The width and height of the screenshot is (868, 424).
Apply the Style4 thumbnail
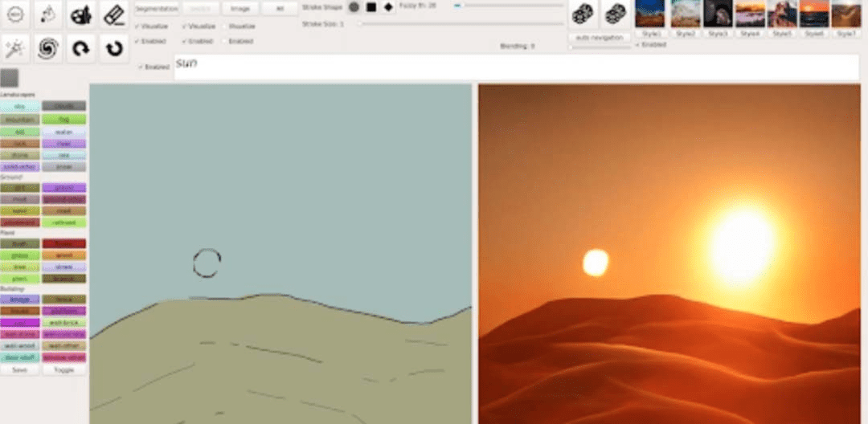pos(751,14)
